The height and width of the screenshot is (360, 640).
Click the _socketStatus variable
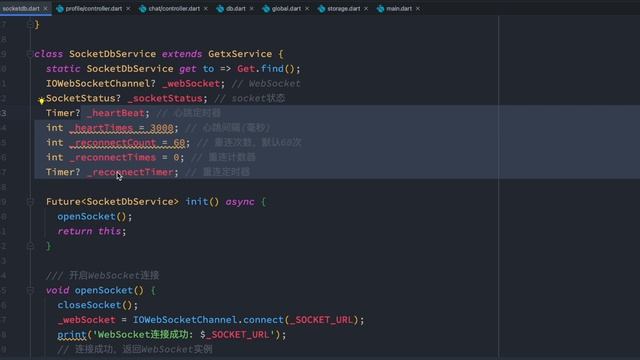[x=165, y=98]
